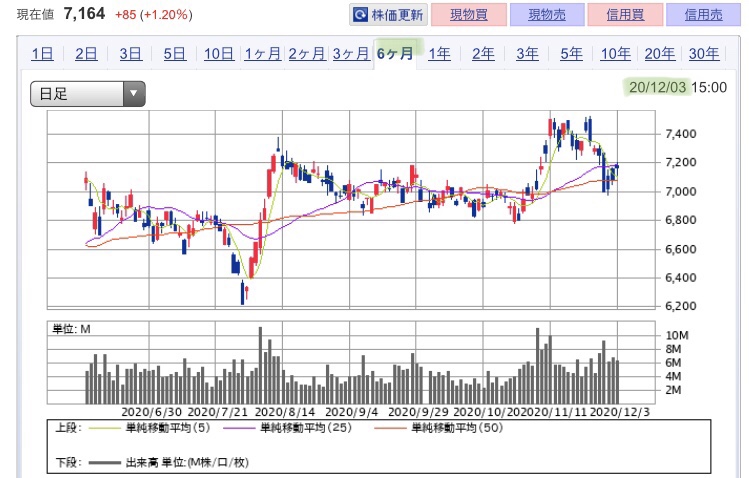The height and width of the screenshot is (478, 749).
Task: Click the 6,200 price axis label
Action: tap(681, 306)
